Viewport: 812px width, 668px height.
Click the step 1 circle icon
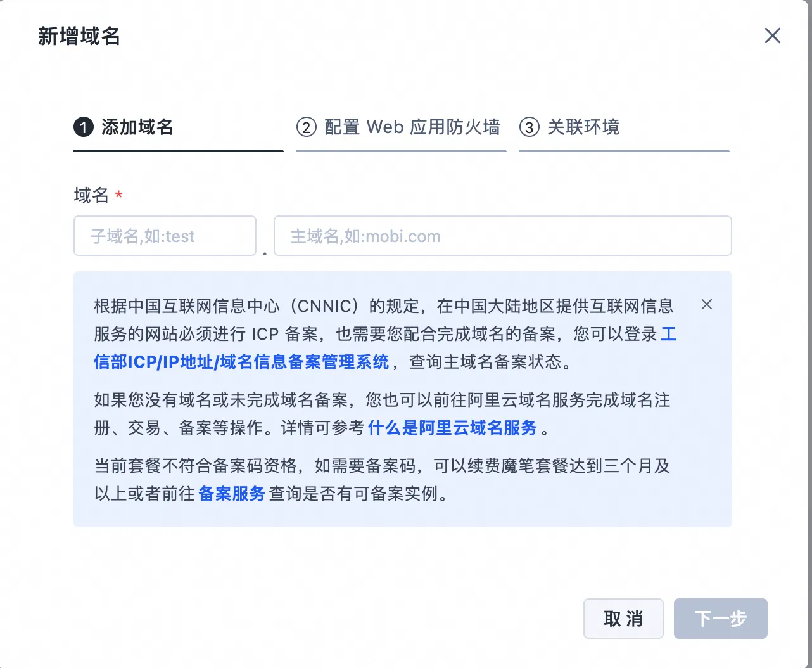84,127
